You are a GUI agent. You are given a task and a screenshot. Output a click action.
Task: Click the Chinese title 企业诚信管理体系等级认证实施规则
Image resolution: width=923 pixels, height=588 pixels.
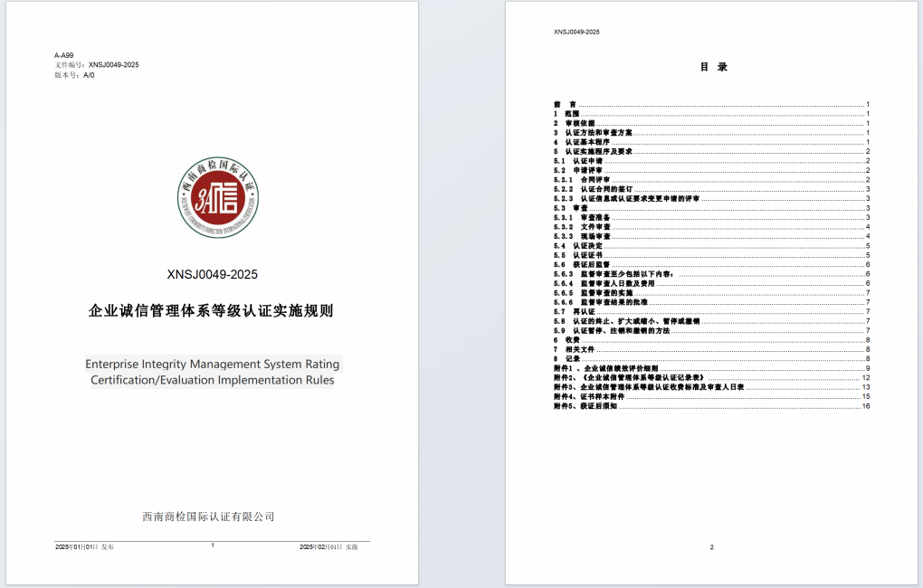211,311
